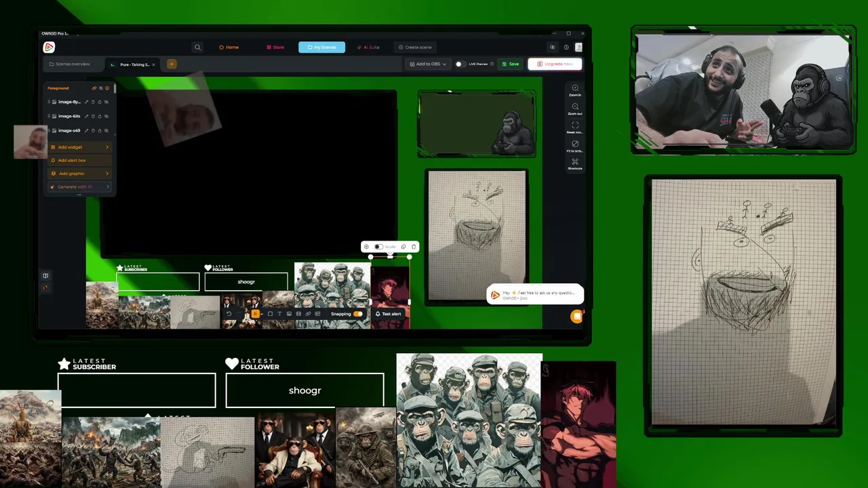Viewport: 868px width, 488px height.
Task: Open the dropdown arrow beside cursor tool
Action: [x=262, y=314]
